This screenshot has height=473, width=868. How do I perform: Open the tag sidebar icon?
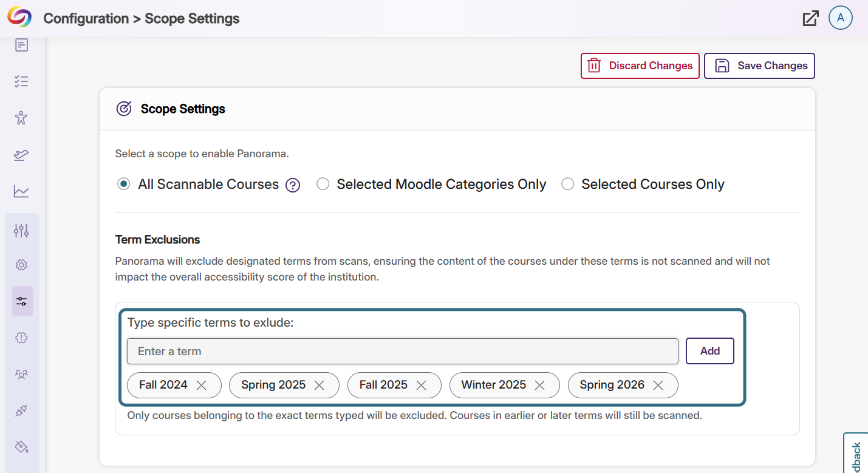[22, 447]
